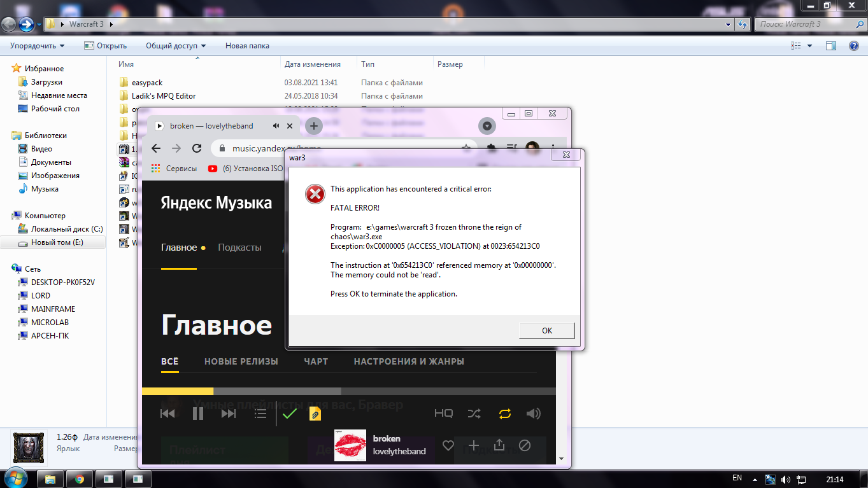Skip to next track in player
Image resolution: width=868 pixels, height=488 pixels.
click(x=229, y=414)
